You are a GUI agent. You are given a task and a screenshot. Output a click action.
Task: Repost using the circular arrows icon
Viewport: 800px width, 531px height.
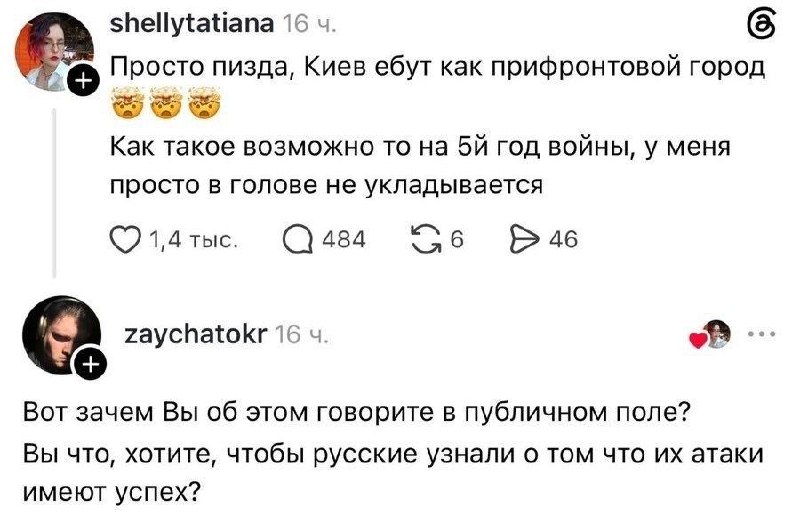pos(428,240)
